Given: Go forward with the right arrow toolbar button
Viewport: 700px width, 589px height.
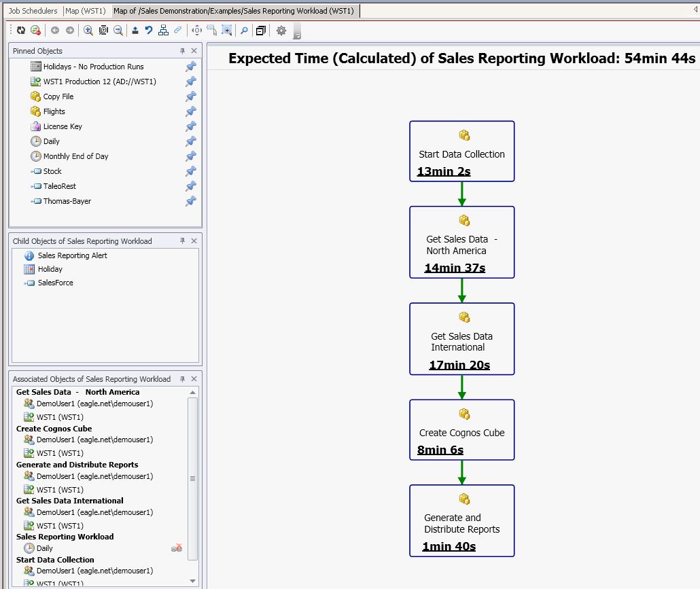Looking at the screenshot, I should click(69, 31).
